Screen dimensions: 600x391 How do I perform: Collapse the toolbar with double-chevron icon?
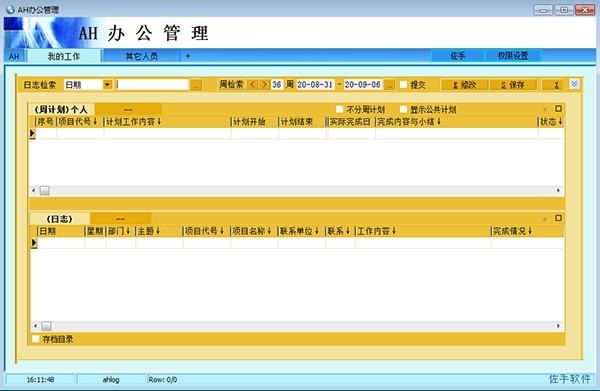click(574, 84)
